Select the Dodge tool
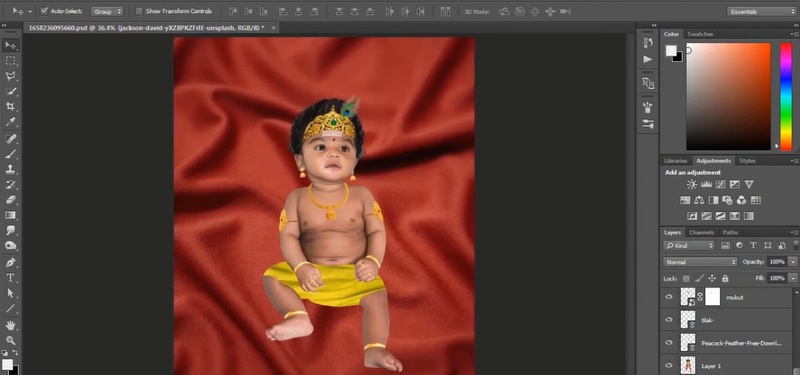The image size is (800, 375). 10,246
